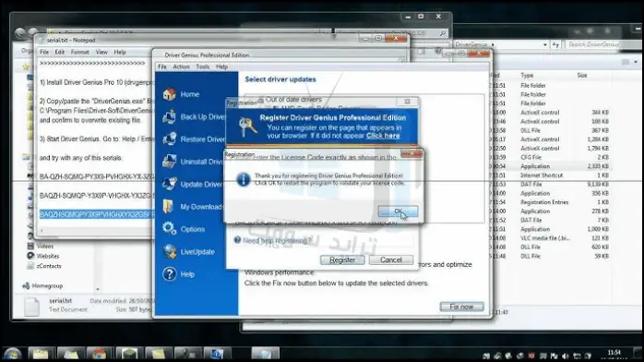This screenshot has height=362, width=644.
Task: Open the Uninstall Drivers sidebar icon
Action: (169, 162)
